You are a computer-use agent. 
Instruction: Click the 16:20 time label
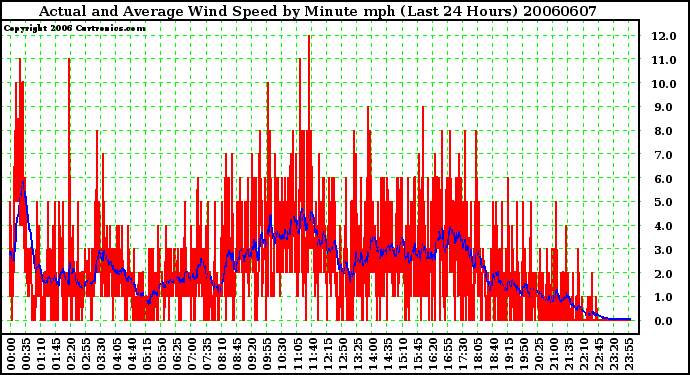(433, 354)
